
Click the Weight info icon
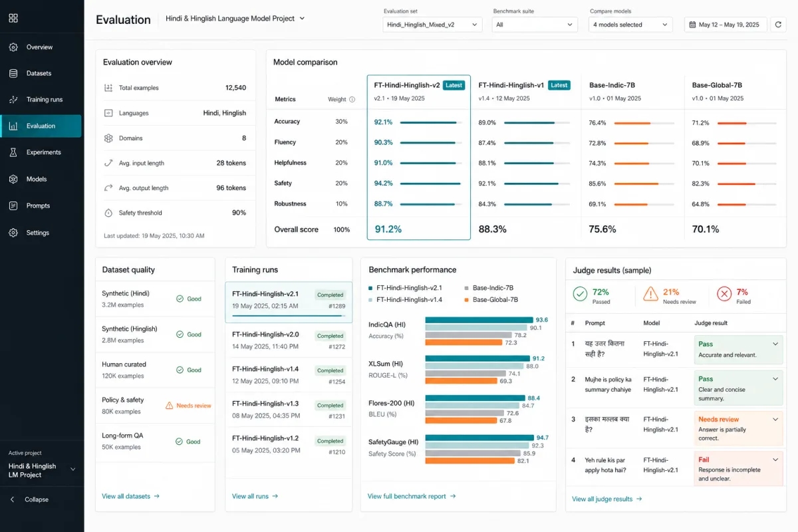(x=352, y=100)
